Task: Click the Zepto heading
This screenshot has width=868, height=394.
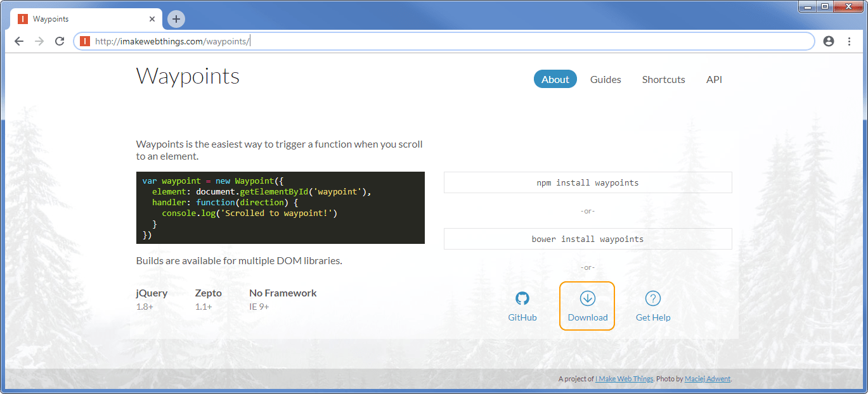Action: coord(209,293)
